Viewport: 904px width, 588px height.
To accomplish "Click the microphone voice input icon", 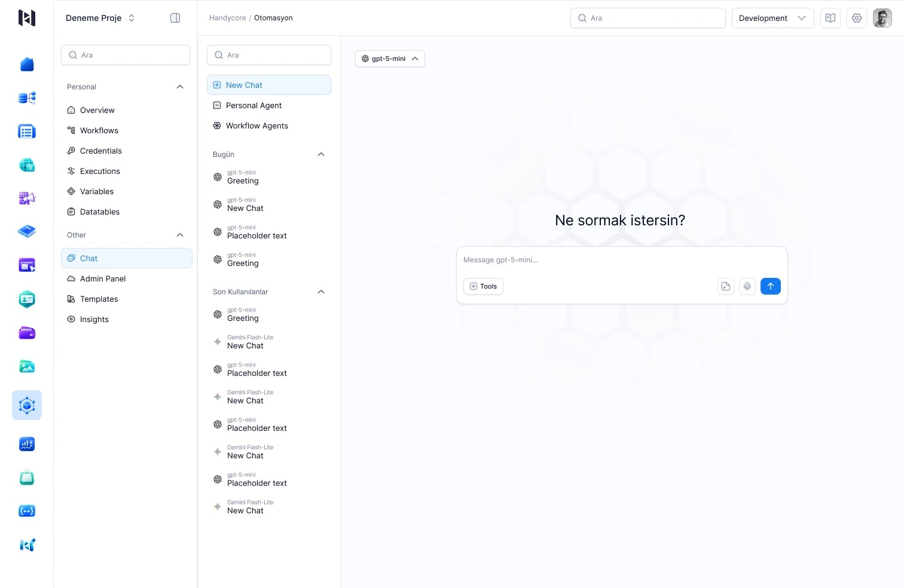I will [747, 286].
